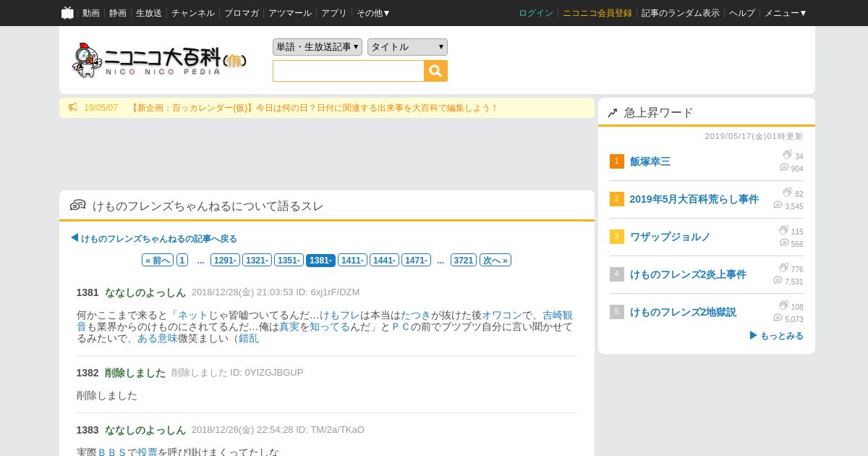Viewport: 868px width, 456px height.
Task: Click the rank 1 orange badge
Action: 616,161
